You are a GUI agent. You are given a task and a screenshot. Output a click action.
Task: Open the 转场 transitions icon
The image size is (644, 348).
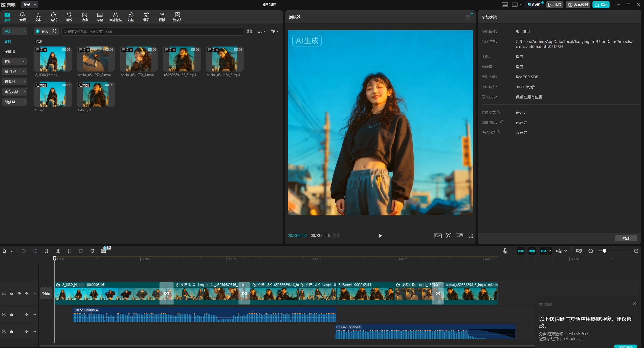pos(84,17)
